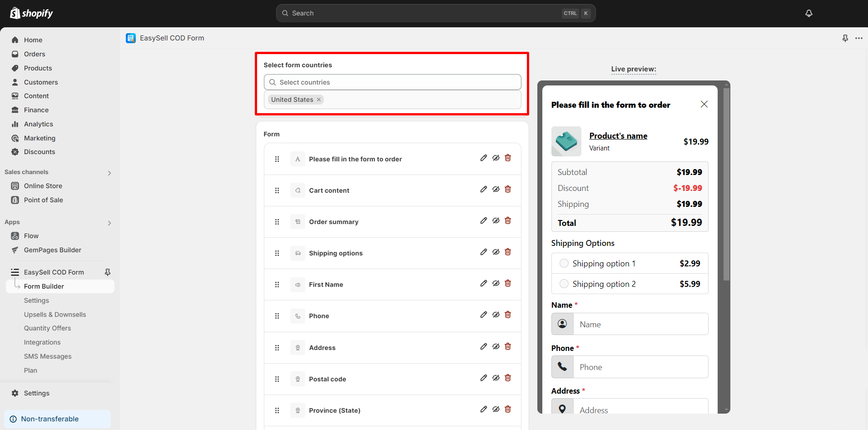Click the notification bell
The image size is (868, 430).
click(808, 13)
